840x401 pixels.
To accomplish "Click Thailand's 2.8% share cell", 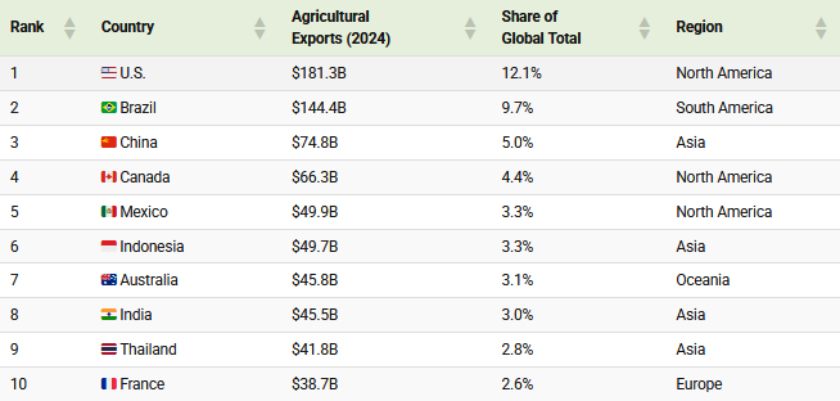I will click(x=518, y=349).
